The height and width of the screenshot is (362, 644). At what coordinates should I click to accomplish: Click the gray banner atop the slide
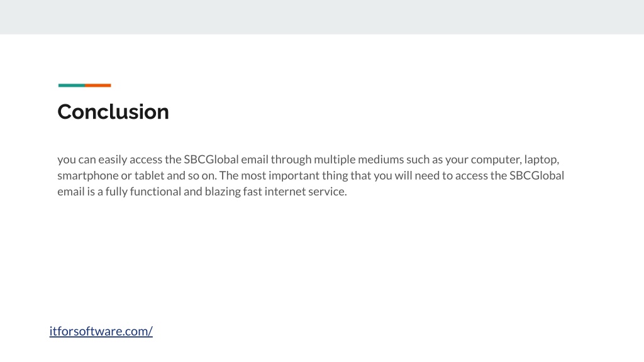(322, 17)
